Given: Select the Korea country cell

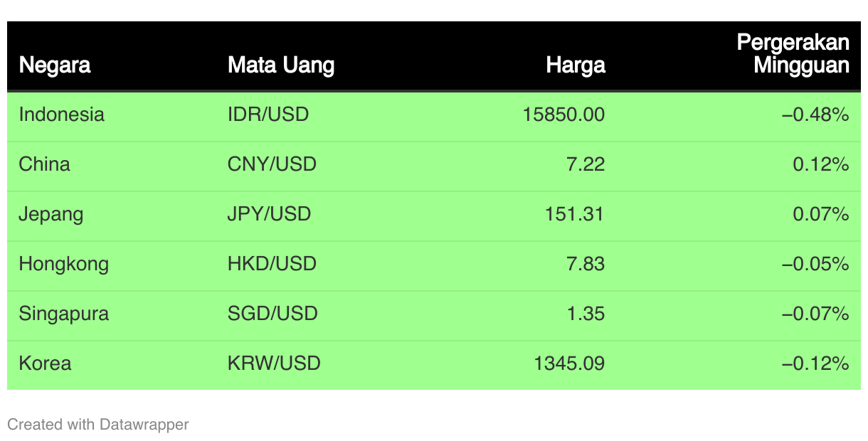Looking at the screenshot, I should 45,363.
